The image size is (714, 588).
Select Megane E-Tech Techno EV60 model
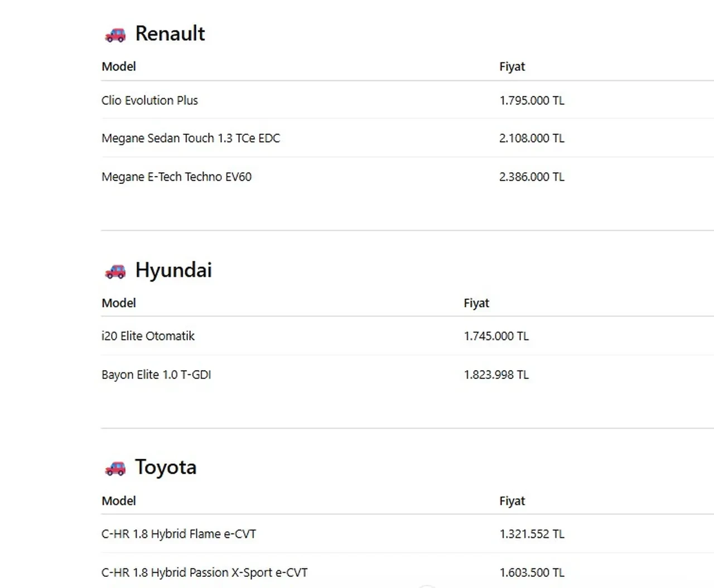[x=176, y=177]
